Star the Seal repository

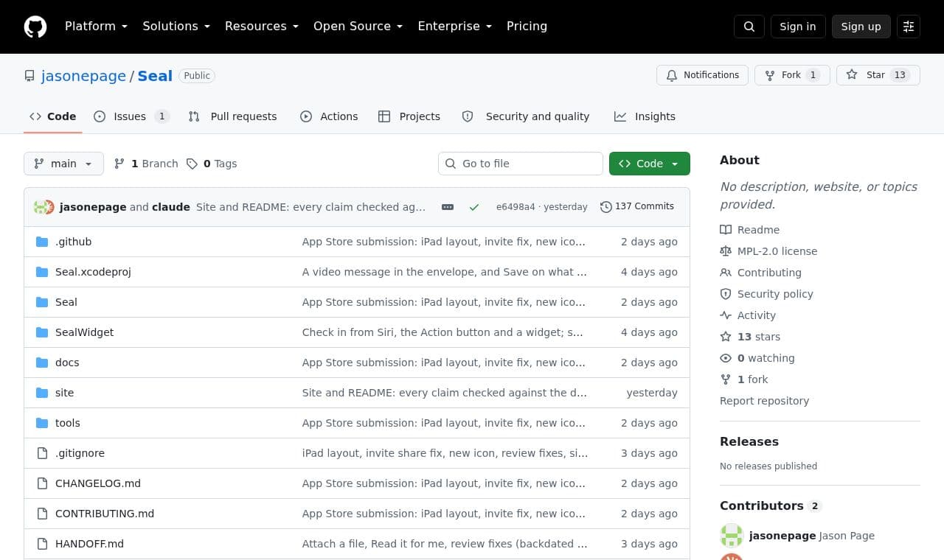[878, 75]
